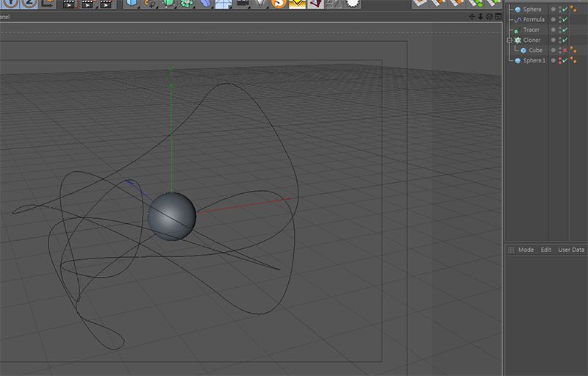This screenshot has width=588, height=376.
Task: Click the Cube primitive icon in the top toolbar
Action: point(132,4)
